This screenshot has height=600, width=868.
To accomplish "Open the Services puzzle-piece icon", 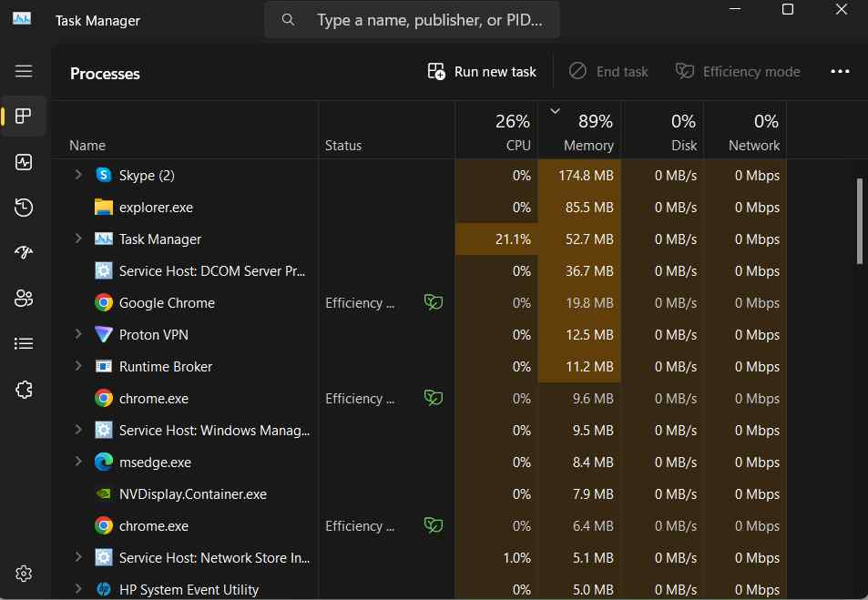I will coord(24,390).
